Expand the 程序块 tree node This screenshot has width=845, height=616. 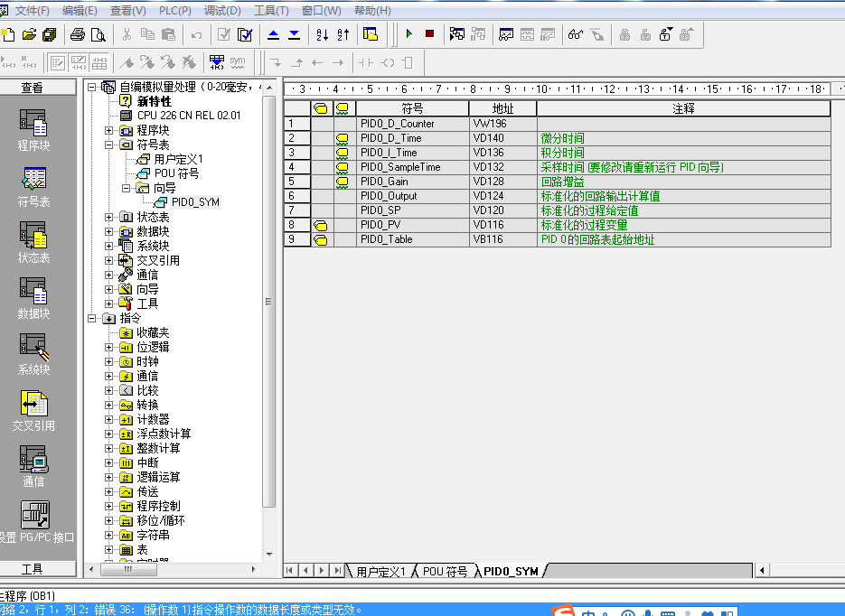(x=109, y=130)
